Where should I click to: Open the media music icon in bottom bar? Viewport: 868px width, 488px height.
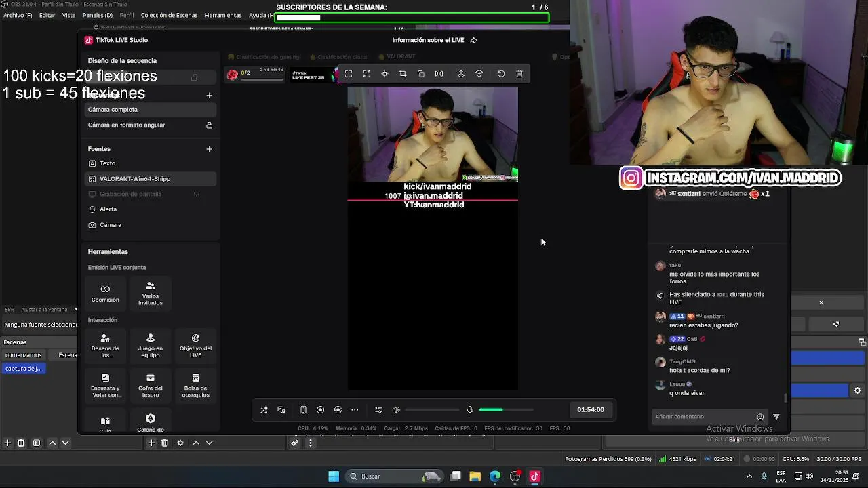[281, 410]
